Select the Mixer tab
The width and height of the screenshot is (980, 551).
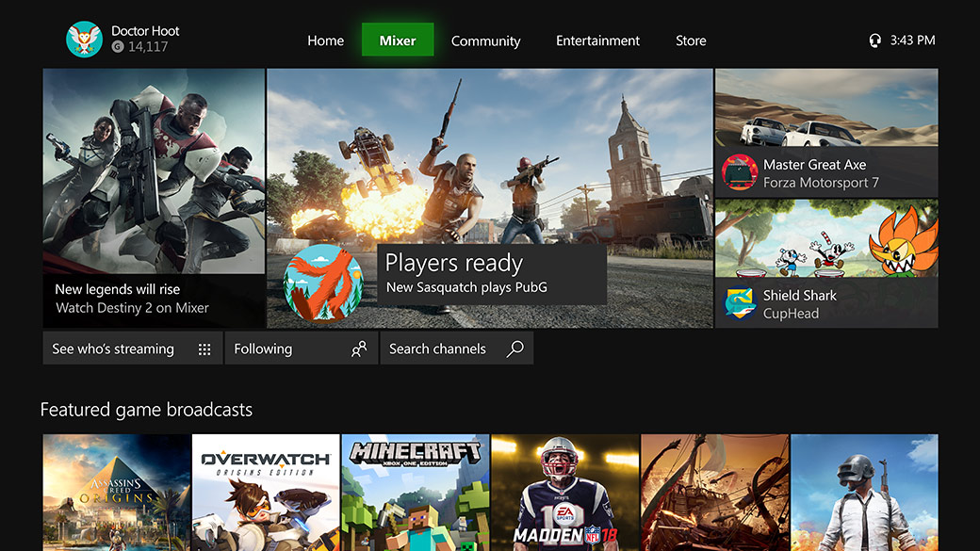(x=398, y=40)
